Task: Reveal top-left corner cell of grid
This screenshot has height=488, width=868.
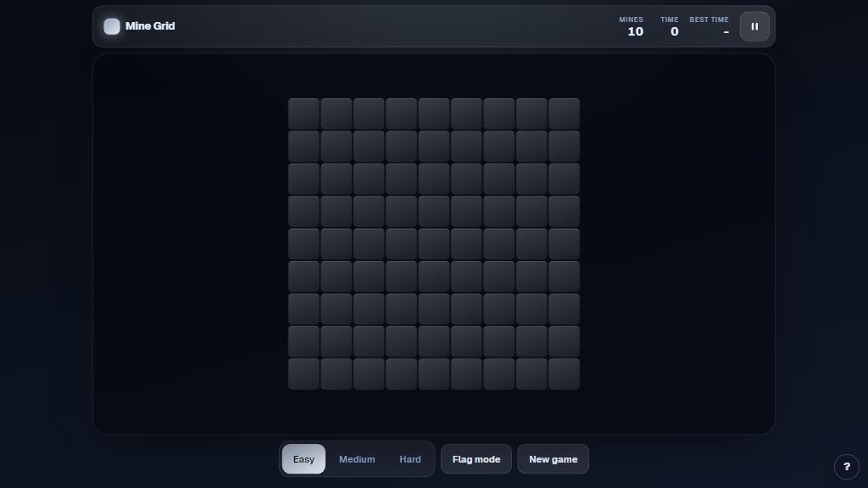Action: click(304, 114)
